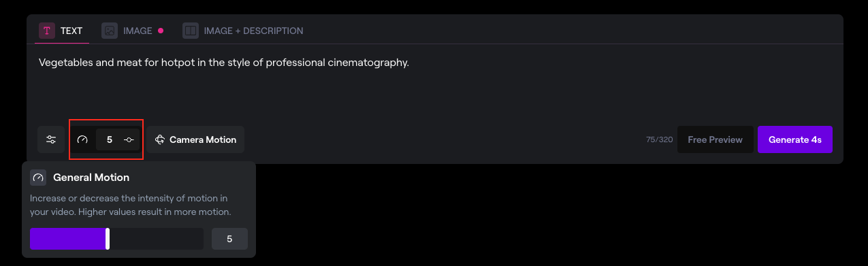Click the value box in General Motion popup
Viewport: 868px width, 266px height.
(x=229, y=239)
